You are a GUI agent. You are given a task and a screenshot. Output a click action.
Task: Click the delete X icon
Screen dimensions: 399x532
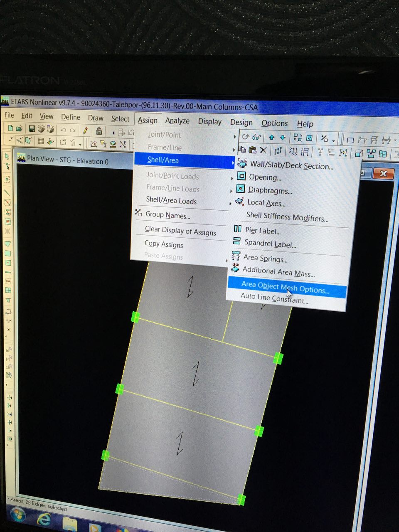pyautogui.click(x=263, y=150)
